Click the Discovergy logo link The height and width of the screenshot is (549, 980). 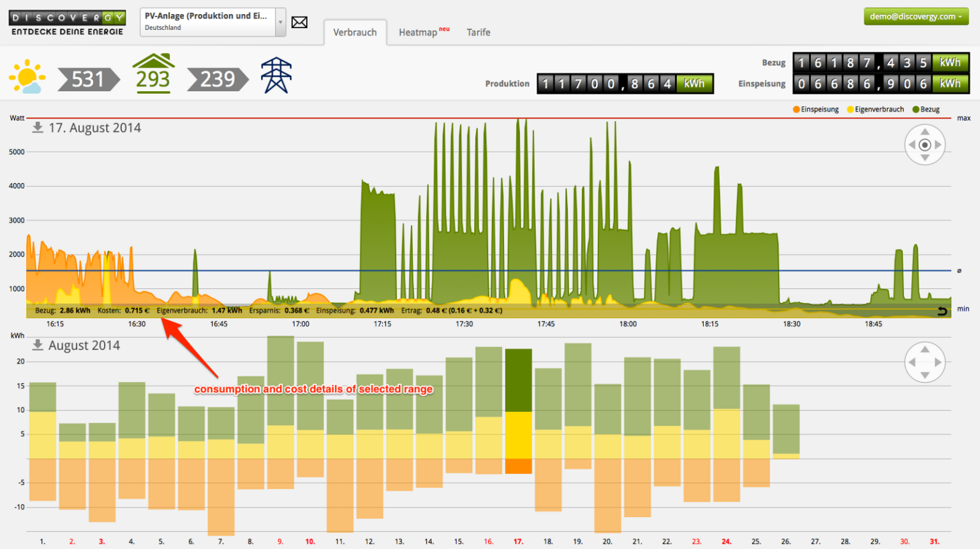point(67,22)
